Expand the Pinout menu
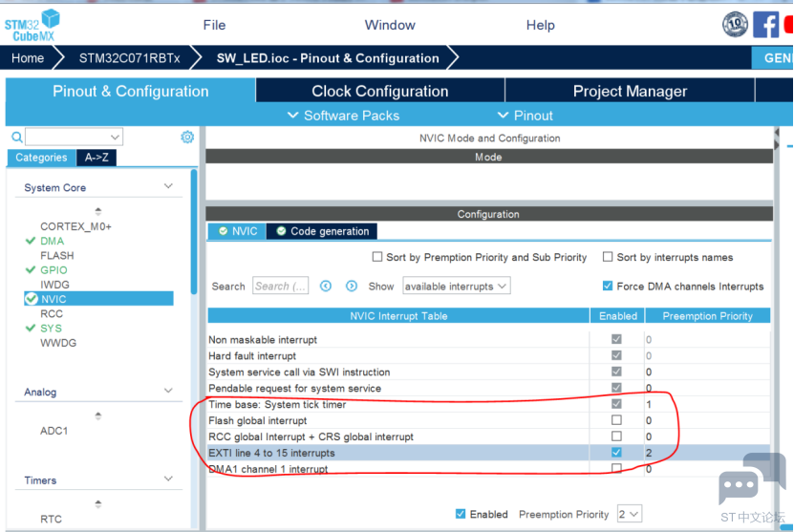The height and width of the screenshot is (532, 794). coord(526,116)
